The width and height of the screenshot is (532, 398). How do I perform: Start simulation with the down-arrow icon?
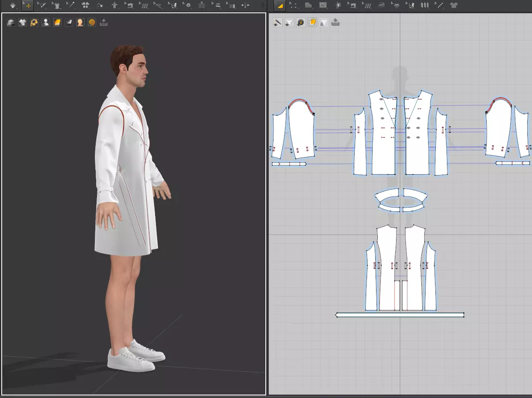[13, 6]
